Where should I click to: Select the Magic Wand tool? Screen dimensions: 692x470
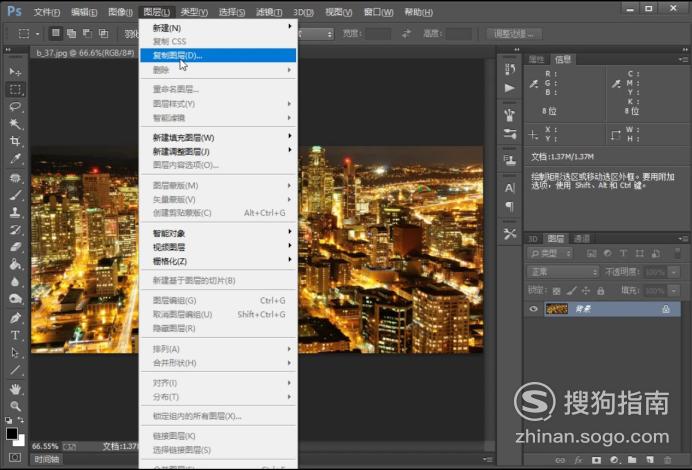point(15,124)
